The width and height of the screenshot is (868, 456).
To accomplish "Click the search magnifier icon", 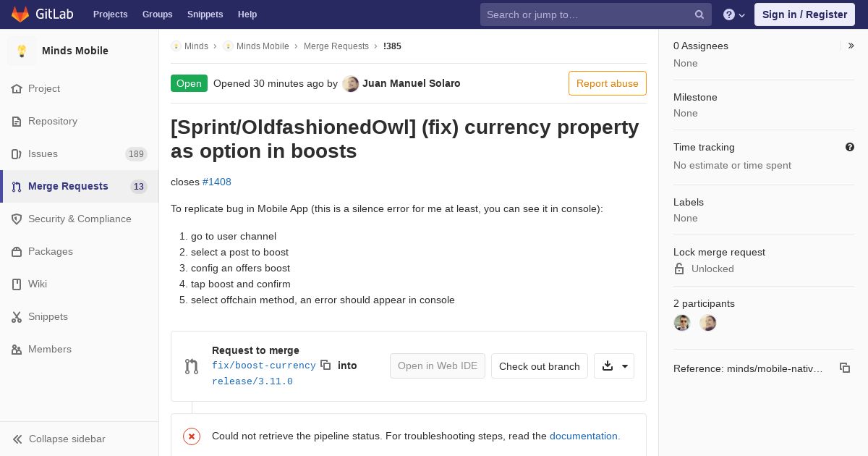I will (699, 14).
